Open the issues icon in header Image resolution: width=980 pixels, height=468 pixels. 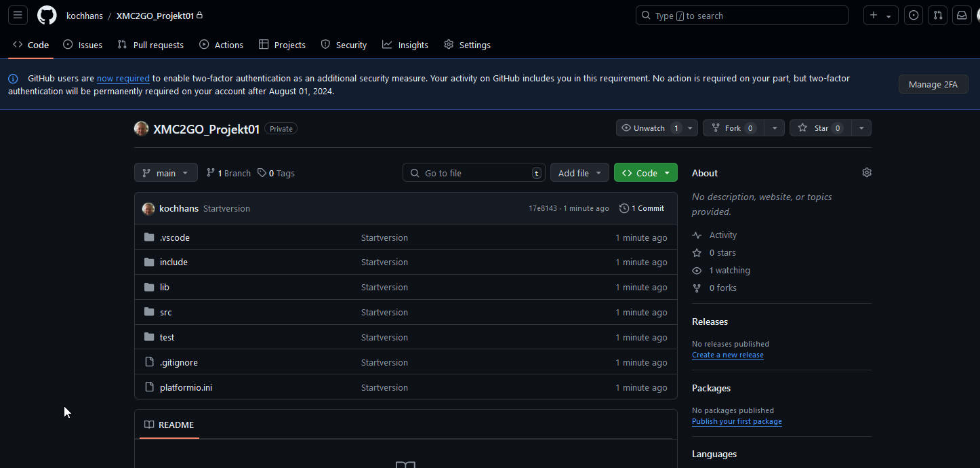(x=914, y=16)
